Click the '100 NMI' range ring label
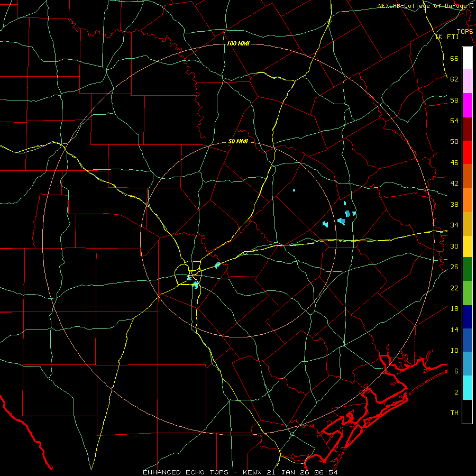 238,44
